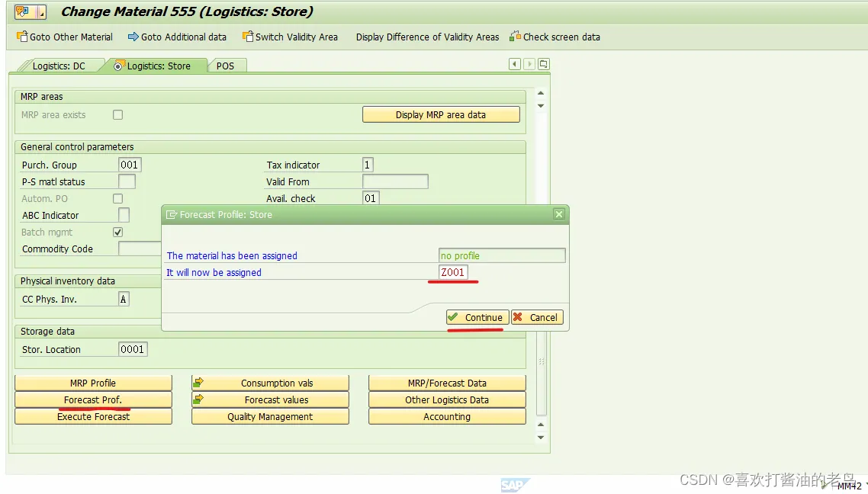The width and height of the screenshot is (868, 494).
Task: Click the CC Phys. Inv. field
Action: click(124, 300)
